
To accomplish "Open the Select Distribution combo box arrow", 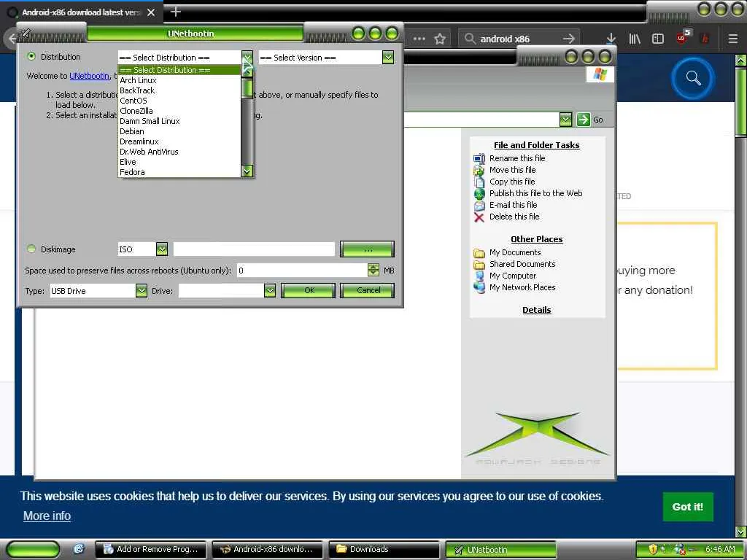I will 247,57.
